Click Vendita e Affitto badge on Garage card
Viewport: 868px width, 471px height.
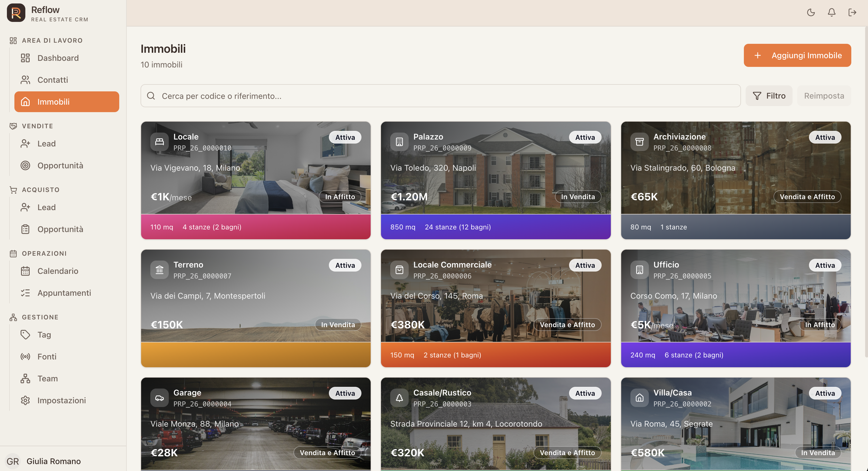click(327, 453)
